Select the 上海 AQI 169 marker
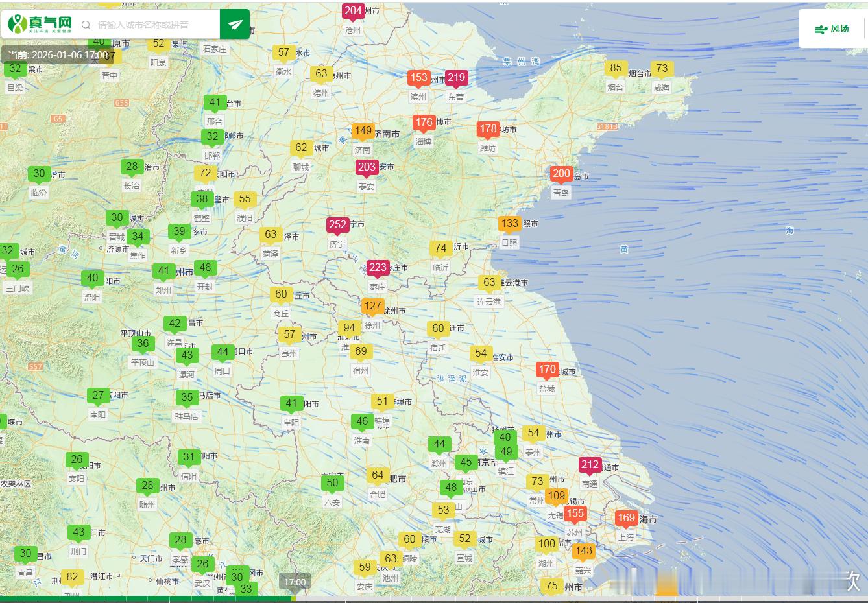The height and width of the screenshot is (603, 868). pyautogui.click(x=626, y=518)
